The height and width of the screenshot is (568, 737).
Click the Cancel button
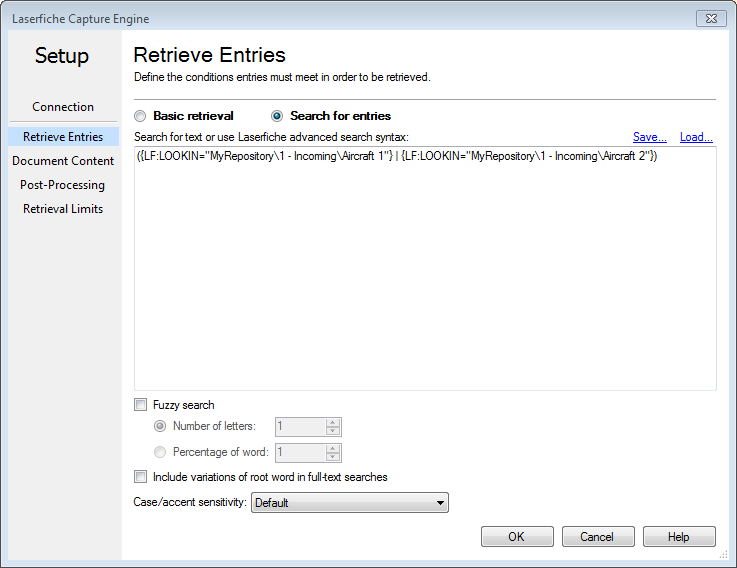coord(598,536)
